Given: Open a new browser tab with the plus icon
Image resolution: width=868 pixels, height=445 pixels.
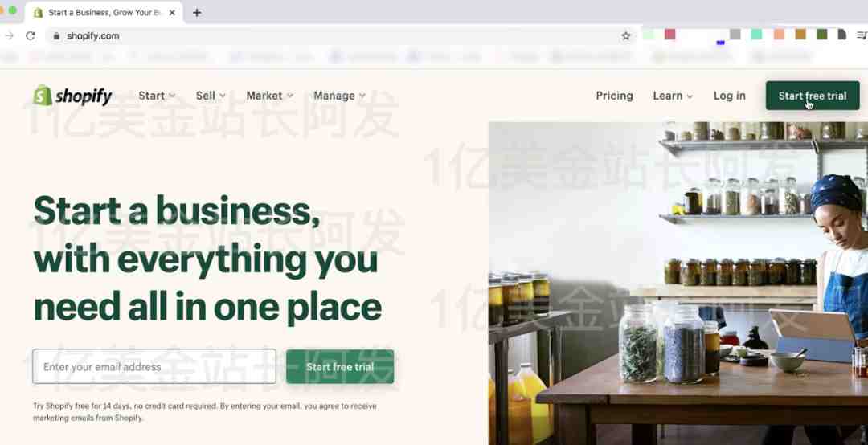Looking at the screenshot, I should pos(197,12).
